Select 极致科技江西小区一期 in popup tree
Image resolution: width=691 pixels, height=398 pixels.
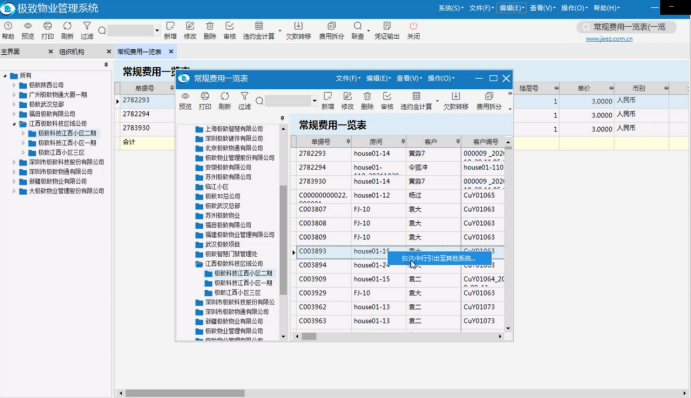tap(243, 283)
